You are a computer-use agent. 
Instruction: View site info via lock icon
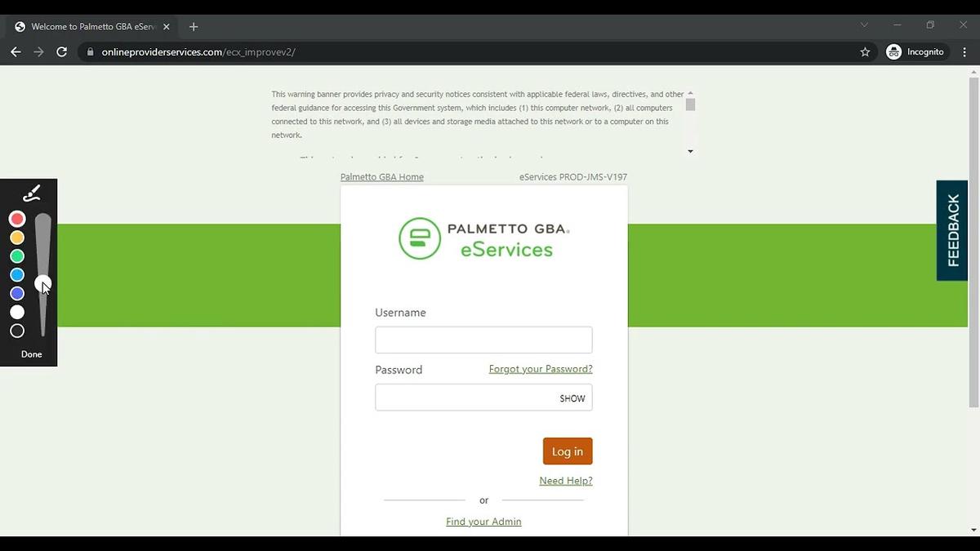90,52
